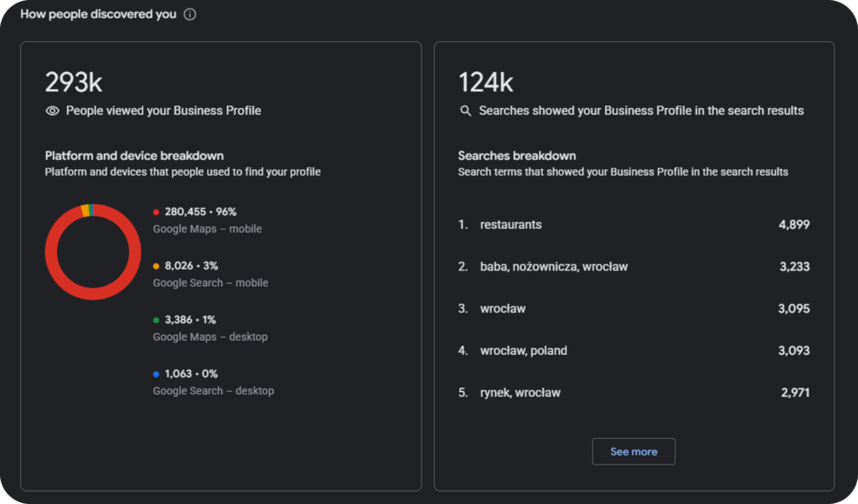The image size is (858, 504).
Task: Click the 293k profile views number
Action: point(74,83)
